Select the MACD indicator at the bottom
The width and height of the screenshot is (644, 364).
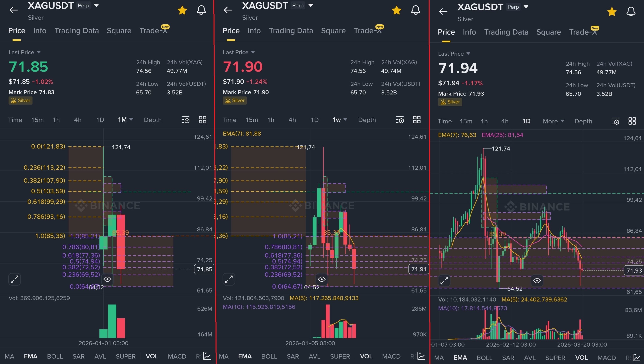coord(177,356)
